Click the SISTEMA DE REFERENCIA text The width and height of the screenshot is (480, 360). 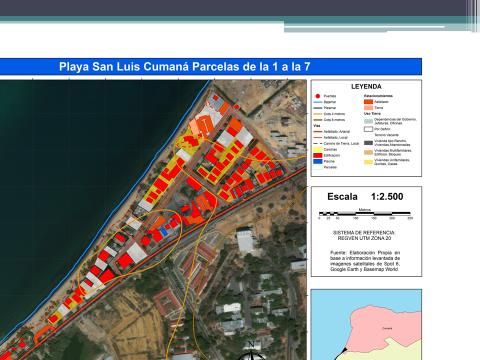click(364, 235)
